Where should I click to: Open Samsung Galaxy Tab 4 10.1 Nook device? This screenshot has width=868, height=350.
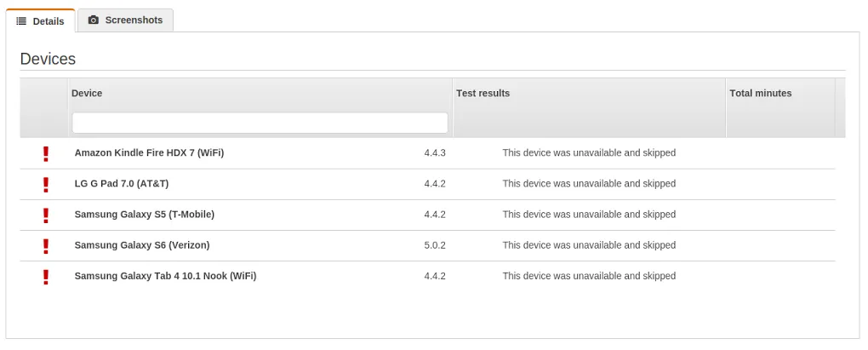[165, 276]
